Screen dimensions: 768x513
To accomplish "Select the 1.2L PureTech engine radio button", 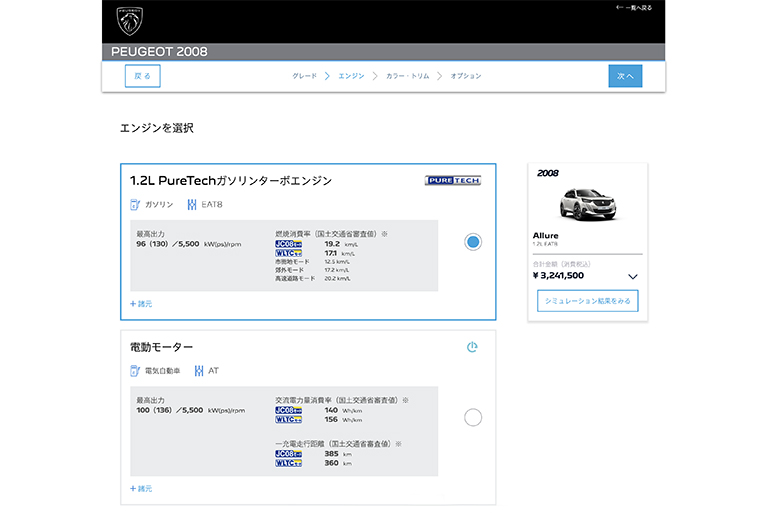I will (473, 242).
